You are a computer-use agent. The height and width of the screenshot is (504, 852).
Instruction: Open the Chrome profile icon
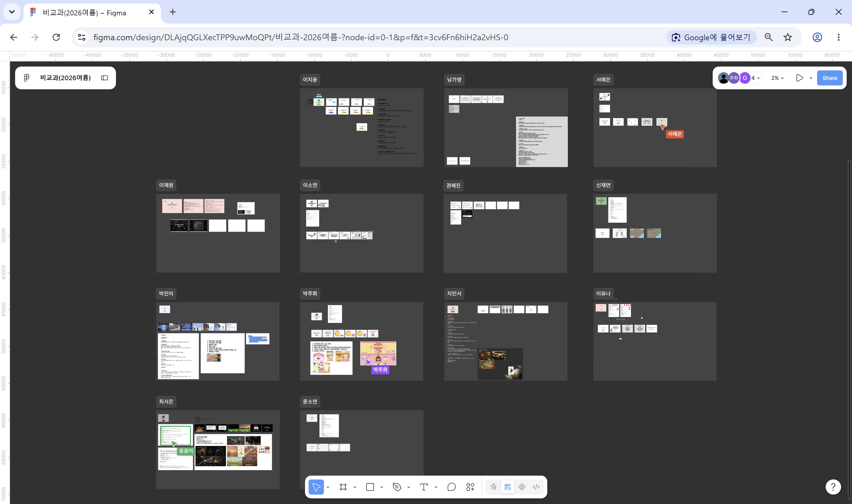[817, 37]
